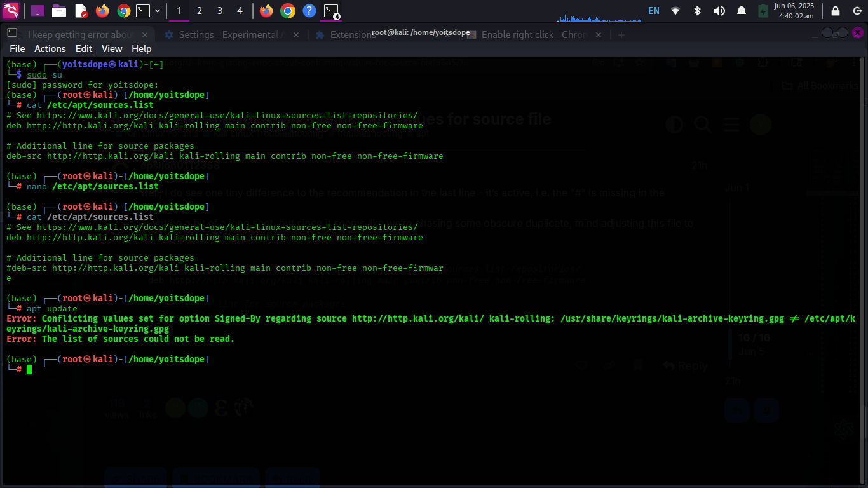The image size is (868, 488).
Task: Click the 'nano /etc/apt/sources.list' command line
Action: coord(93,186)
